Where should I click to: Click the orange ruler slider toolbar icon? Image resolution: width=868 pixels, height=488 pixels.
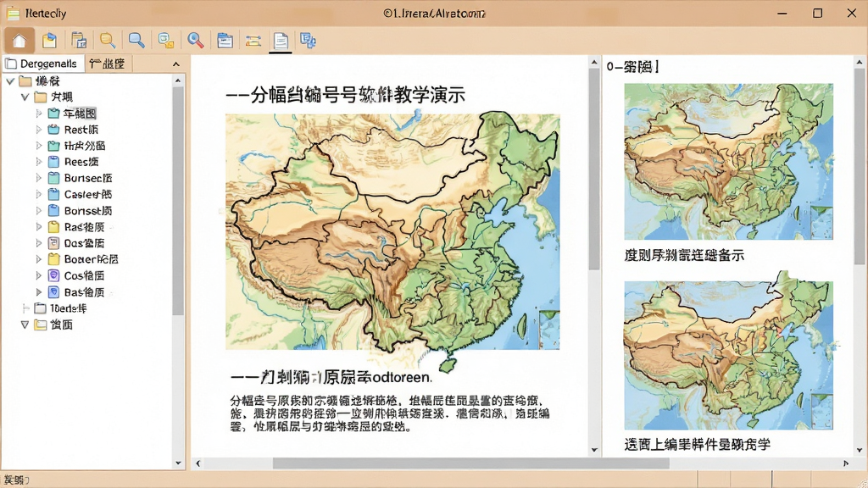coord(253,41)
